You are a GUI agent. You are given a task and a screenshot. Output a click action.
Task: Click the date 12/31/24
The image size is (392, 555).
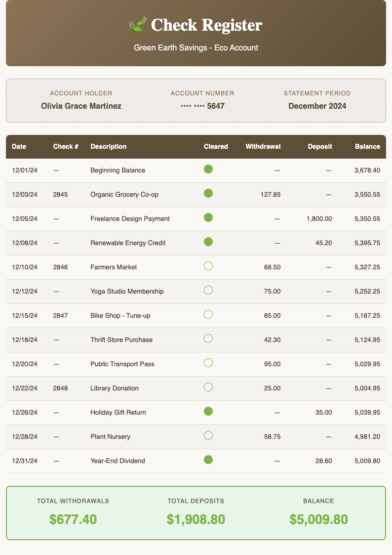point(24,461)
